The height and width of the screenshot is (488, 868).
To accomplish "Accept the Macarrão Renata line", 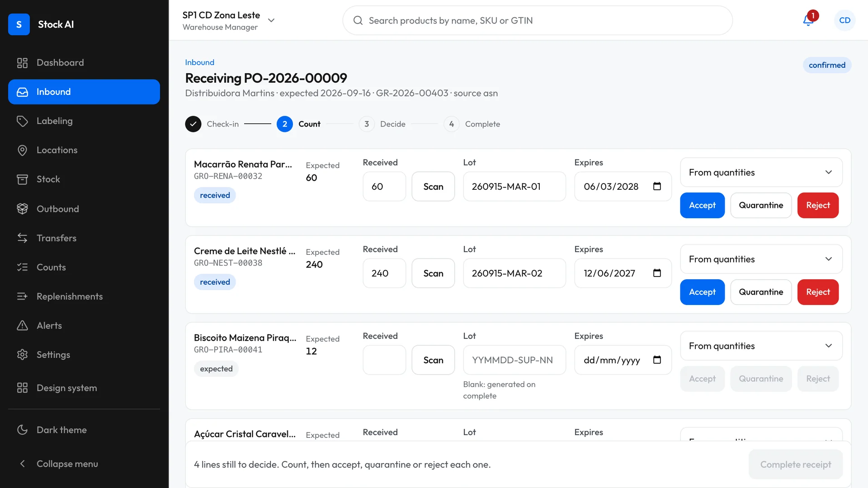I will (x=702, y=205).
